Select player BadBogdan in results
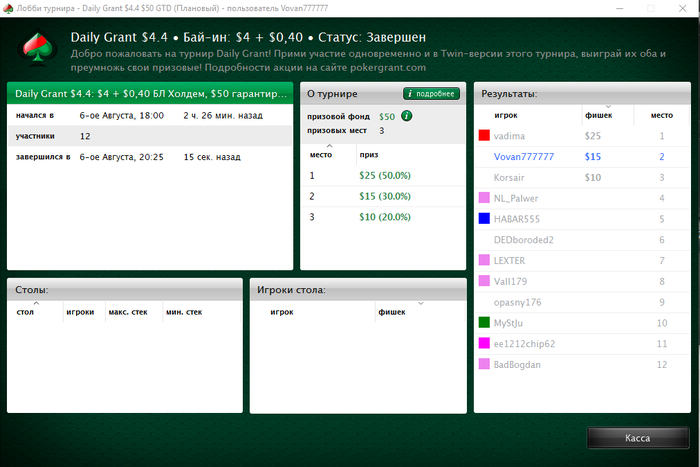This screenshot has width=700, height=467. click(582, 364)
